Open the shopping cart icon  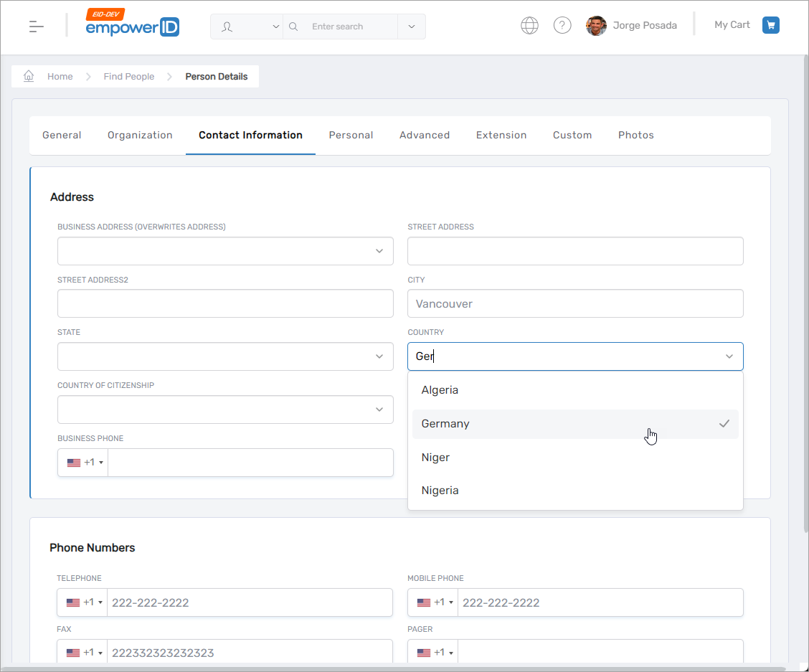771,25
